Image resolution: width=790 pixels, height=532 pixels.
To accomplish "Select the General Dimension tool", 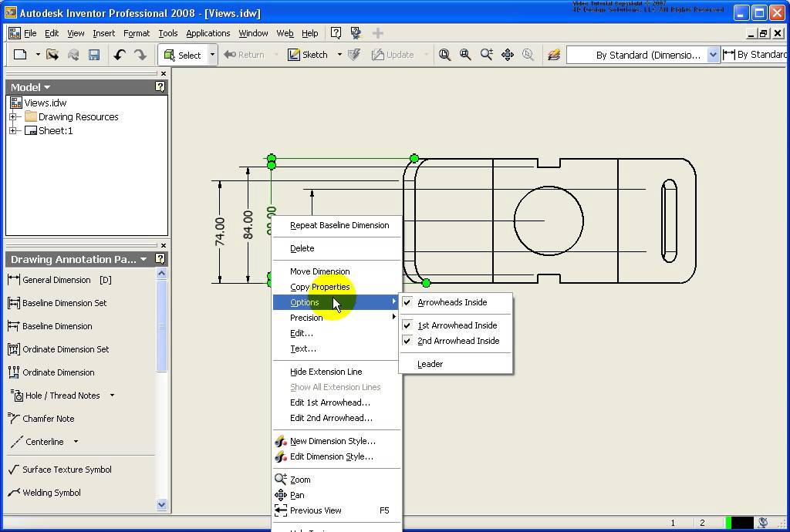I will point(59,280).
